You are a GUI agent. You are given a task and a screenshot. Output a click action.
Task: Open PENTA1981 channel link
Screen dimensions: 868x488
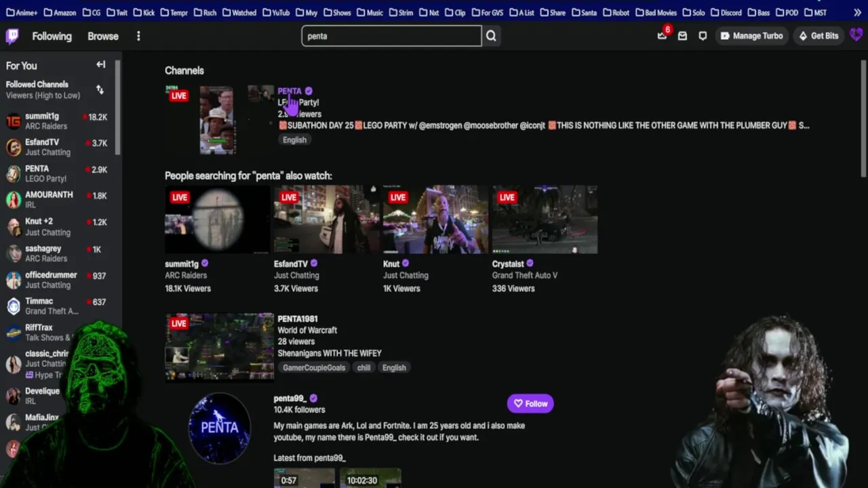pyautogui.click(x=298, y=319)
